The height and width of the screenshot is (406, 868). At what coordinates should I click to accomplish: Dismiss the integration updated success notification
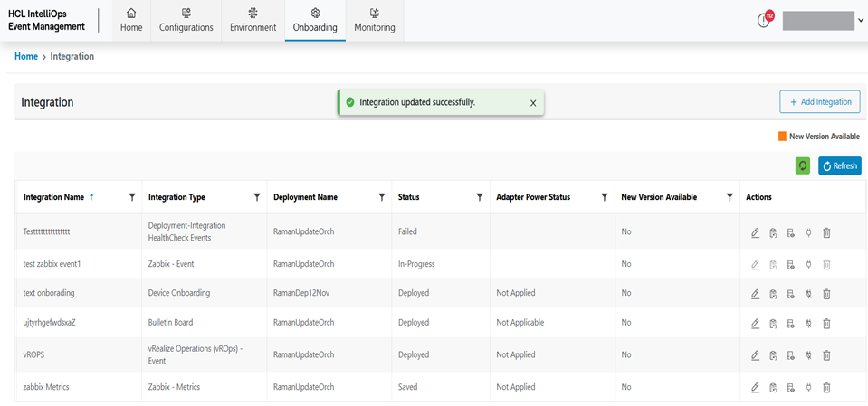533,103
